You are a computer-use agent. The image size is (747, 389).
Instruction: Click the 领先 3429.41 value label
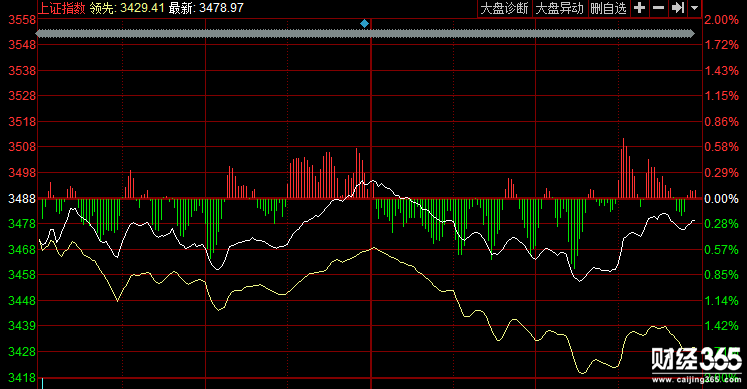[x=127, y=8]
